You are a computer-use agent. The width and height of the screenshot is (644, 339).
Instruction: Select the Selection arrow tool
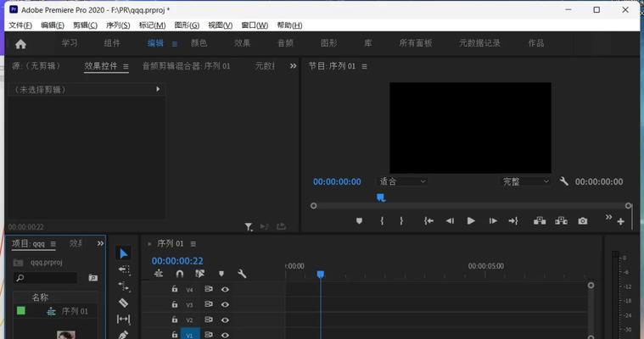click(x=123, y=253)
